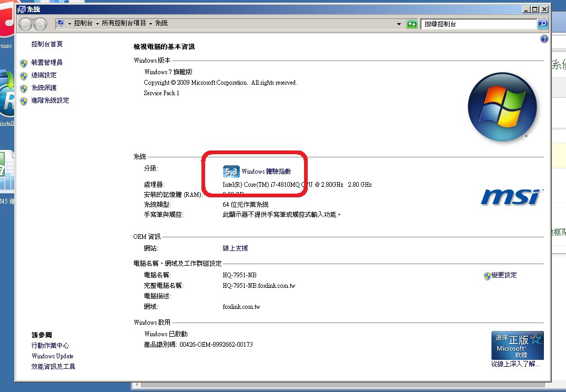Click the Intel Core i7-4810MQ processor text
The height and width of the screenshot is (392, 566).
(297, 185)
